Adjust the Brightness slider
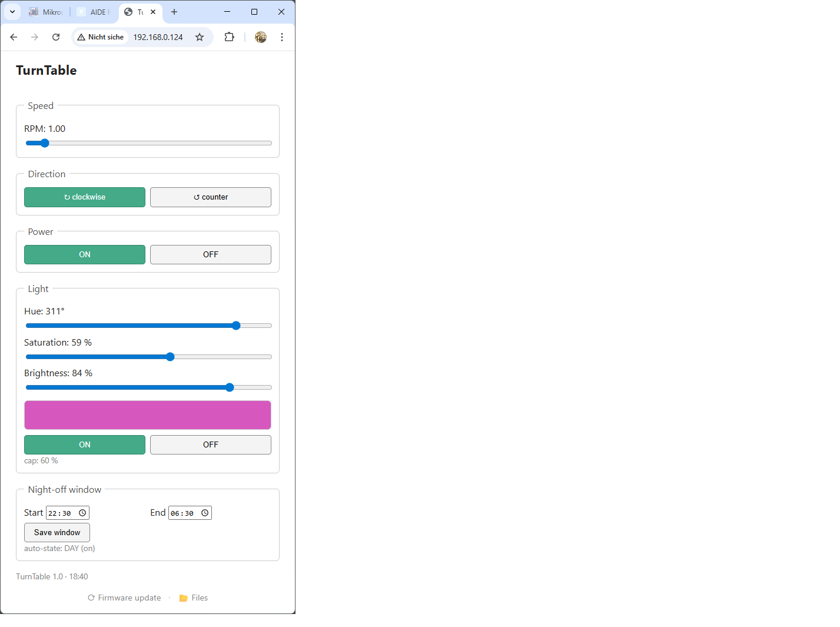This screenshot has height=627, width=840. (x=148, y=387)
